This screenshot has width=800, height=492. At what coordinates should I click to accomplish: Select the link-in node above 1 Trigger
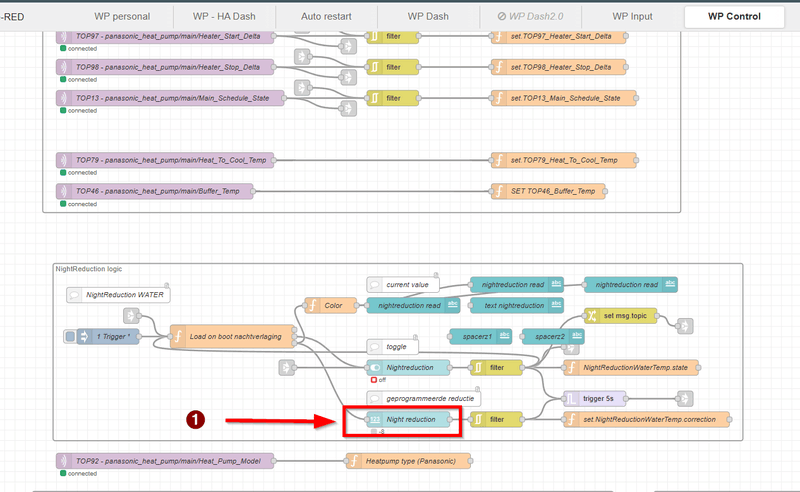pos(131,315)
